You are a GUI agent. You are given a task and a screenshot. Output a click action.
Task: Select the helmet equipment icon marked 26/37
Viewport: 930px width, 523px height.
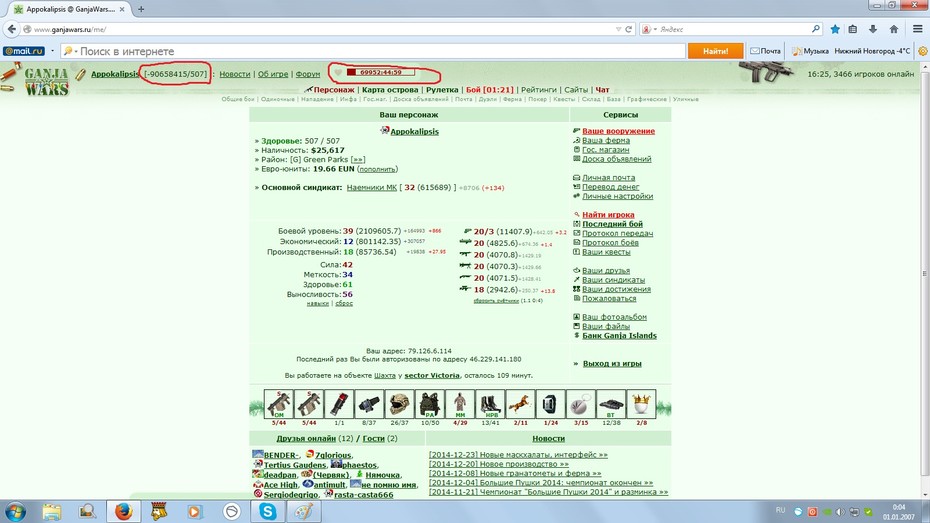click(399, 404)
